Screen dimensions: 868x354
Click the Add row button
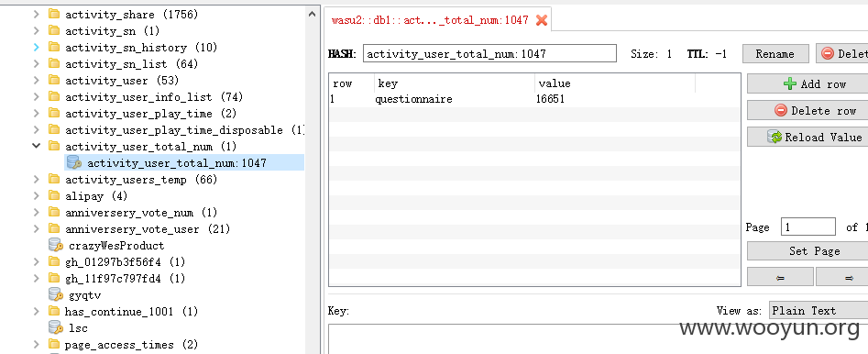click(x=808, y=84)
